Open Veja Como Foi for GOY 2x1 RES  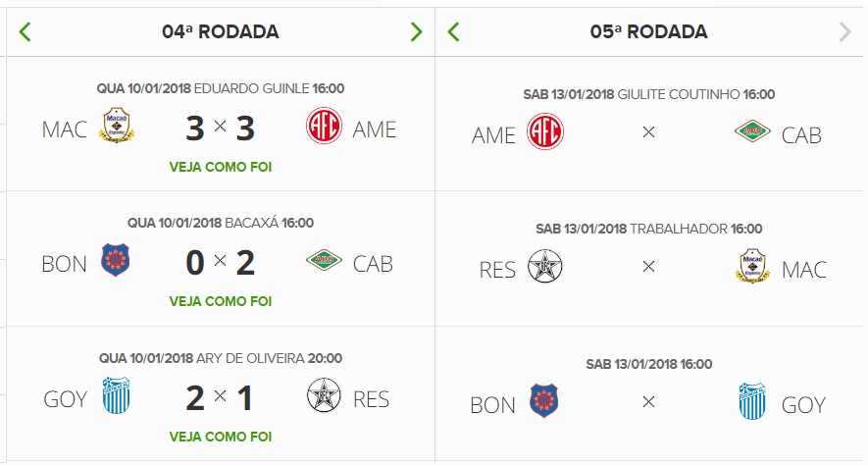point(221,436)
